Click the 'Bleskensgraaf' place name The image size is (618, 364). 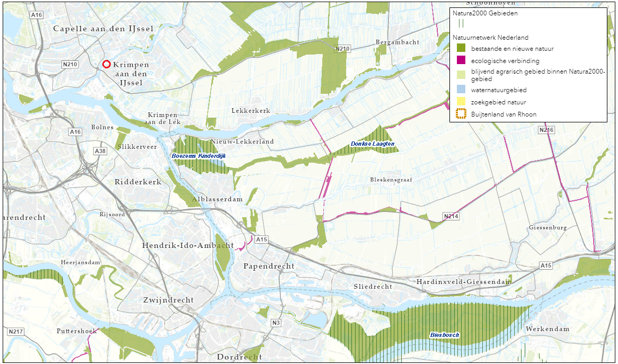[x=391, y=180]
